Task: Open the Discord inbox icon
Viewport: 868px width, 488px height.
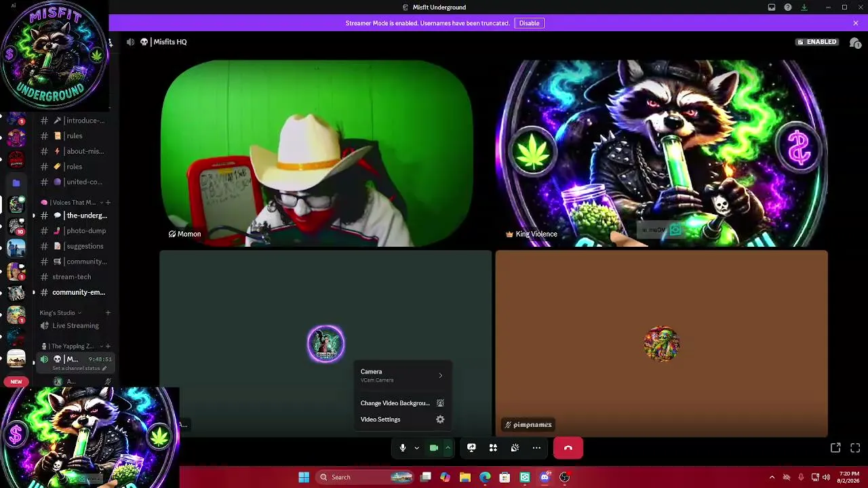Action: (772, 7)
